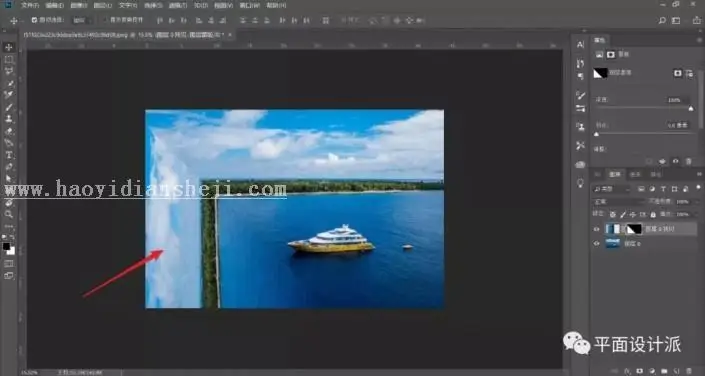Click the delete mask trash icon in Properties
The width and height of the screenshot is (705, 376).
pos(688,161)
